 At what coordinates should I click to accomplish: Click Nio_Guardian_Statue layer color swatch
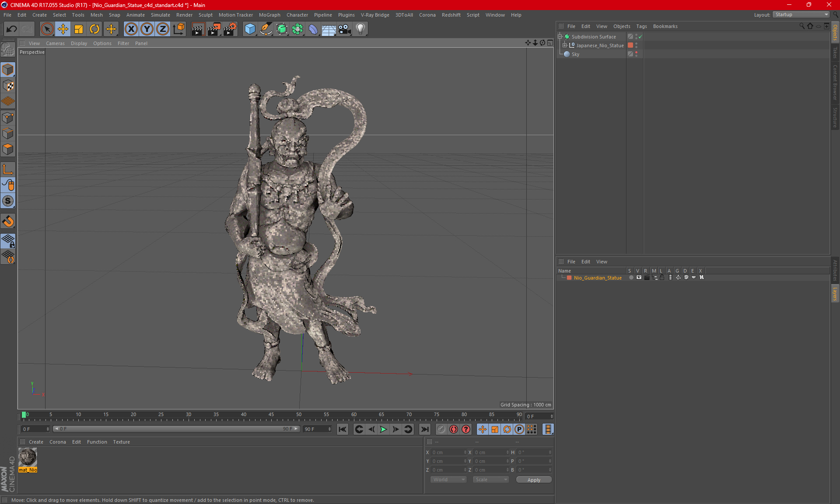click(569, 278)
